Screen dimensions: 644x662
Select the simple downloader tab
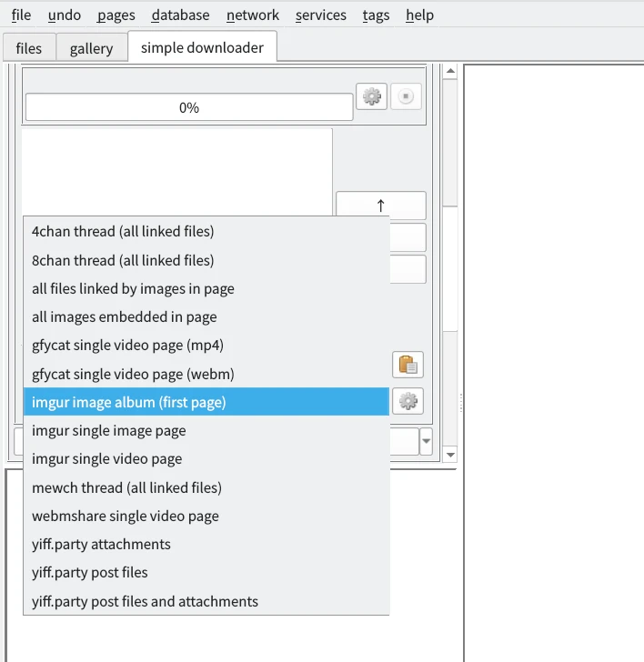click(202, 47)
